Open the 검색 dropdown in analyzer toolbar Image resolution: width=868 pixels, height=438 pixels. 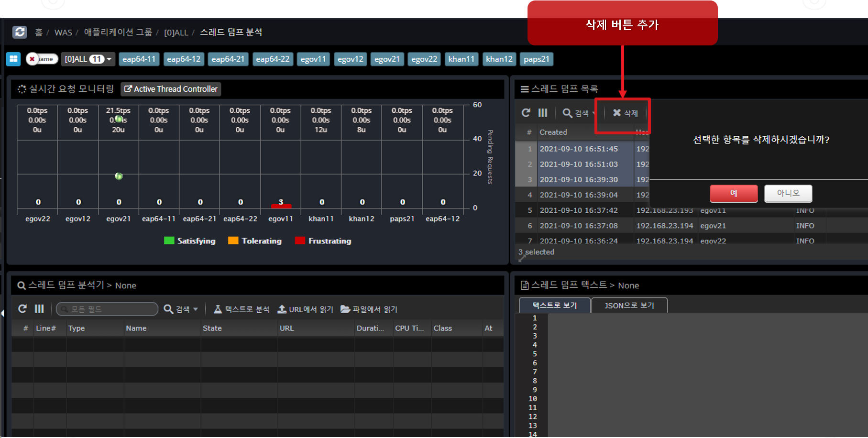tap(181, 309)
